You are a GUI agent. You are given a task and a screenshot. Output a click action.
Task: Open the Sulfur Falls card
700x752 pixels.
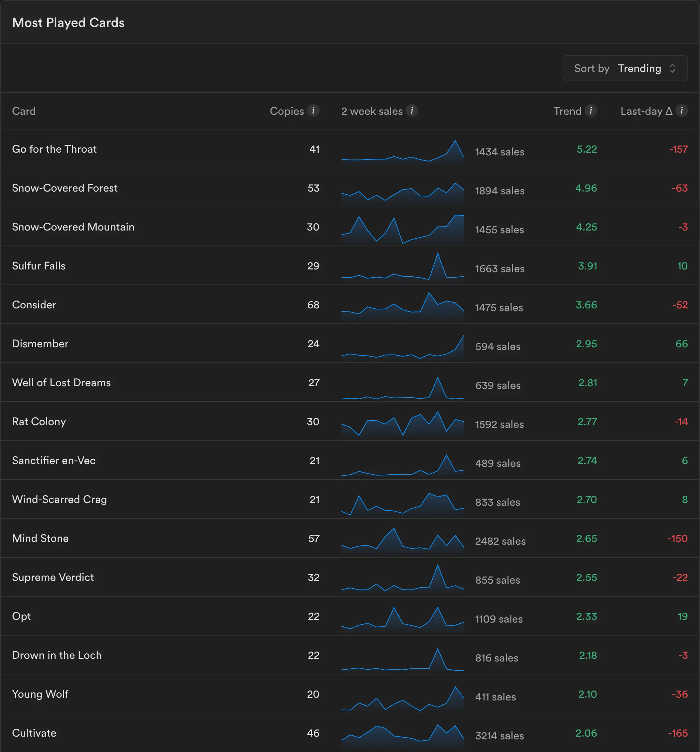39,266
